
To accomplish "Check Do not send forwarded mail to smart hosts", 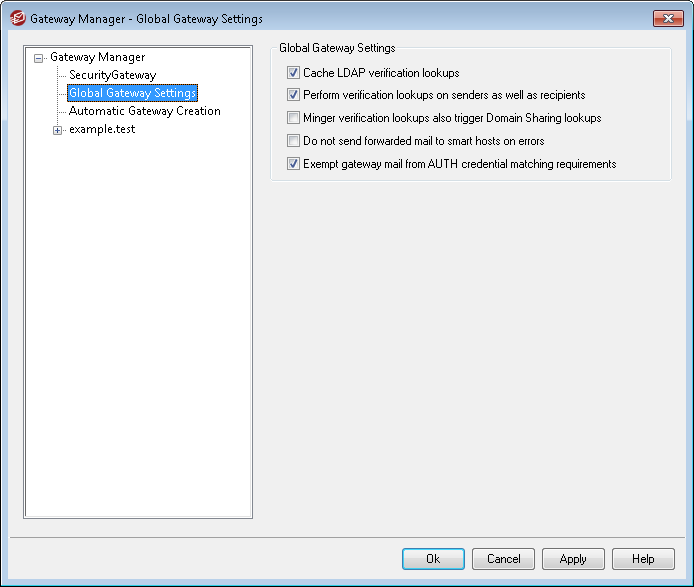I will tap(294, 141).
